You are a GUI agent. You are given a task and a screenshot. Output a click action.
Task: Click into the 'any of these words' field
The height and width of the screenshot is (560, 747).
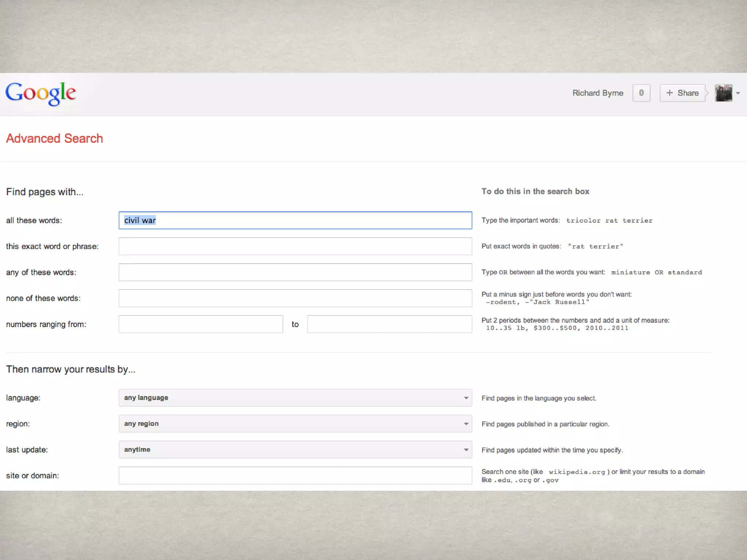[x=295, y=272]
